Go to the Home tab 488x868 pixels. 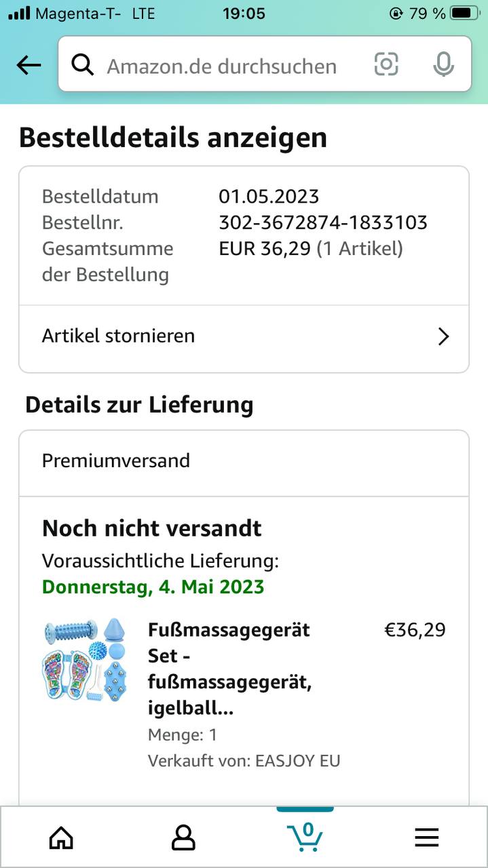coord(61,838)
